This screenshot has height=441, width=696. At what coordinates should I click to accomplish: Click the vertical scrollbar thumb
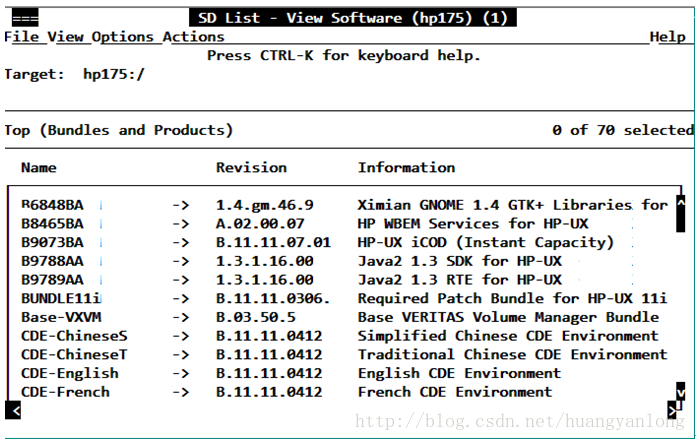tap(680, 222)
